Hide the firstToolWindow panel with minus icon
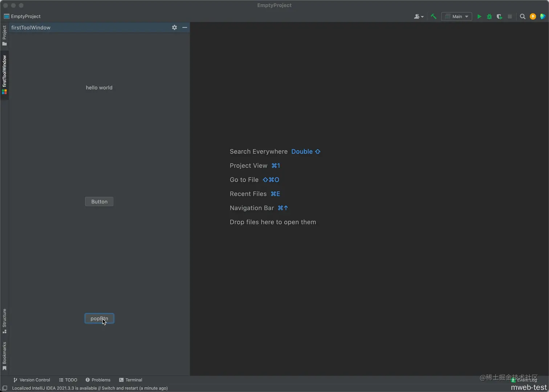This screenshot has height=392, width=549. click(184, 28)
